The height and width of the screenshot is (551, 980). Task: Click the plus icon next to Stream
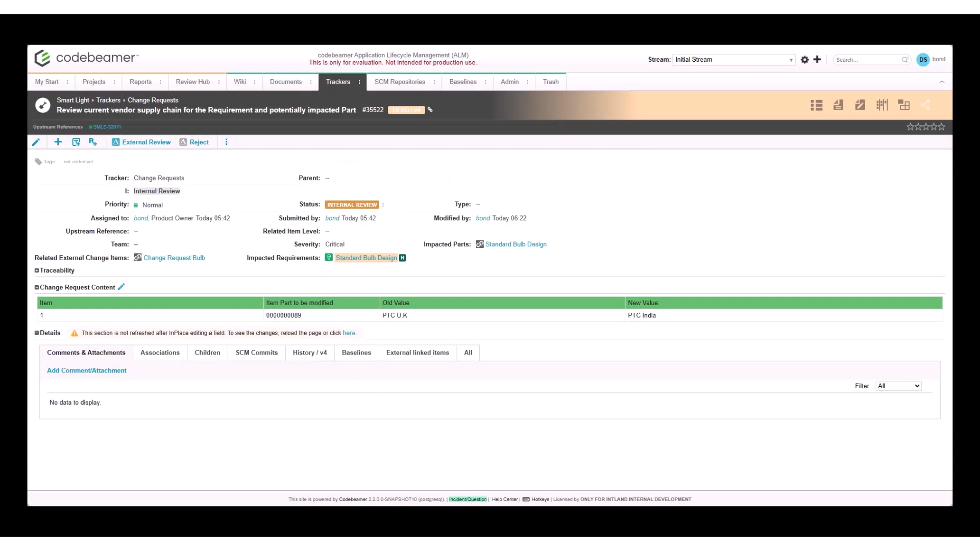(x=817, y=60)
